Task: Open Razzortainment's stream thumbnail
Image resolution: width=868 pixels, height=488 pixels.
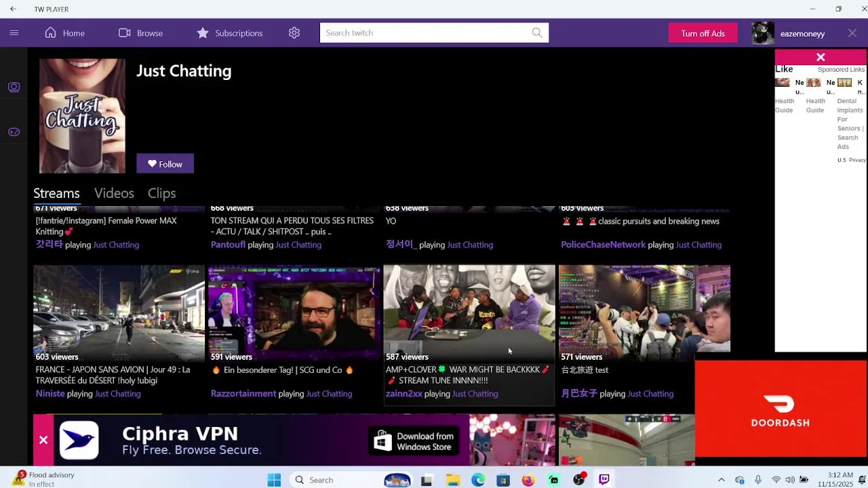Action: tap(294, 314)
